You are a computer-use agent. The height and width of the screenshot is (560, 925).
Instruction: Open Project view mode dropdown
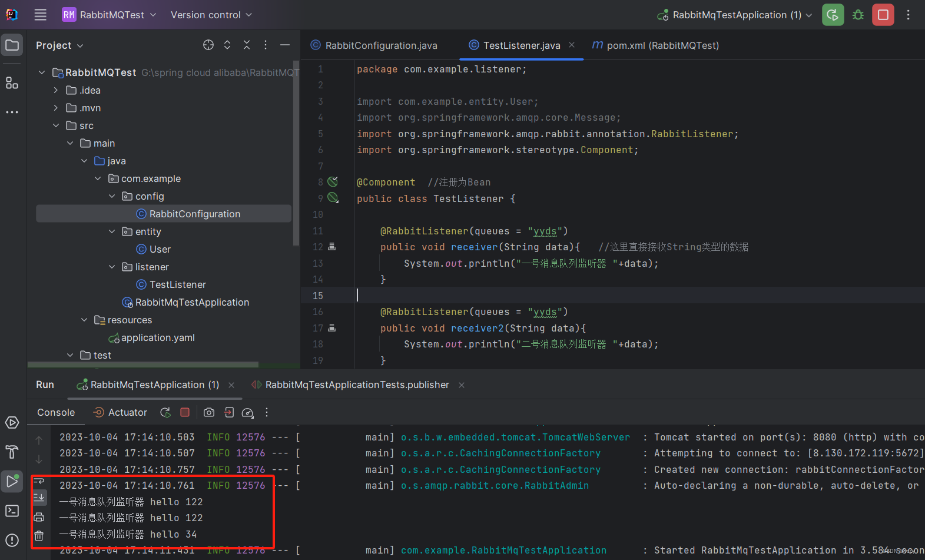pyautogui.click(x=59, y=45)
